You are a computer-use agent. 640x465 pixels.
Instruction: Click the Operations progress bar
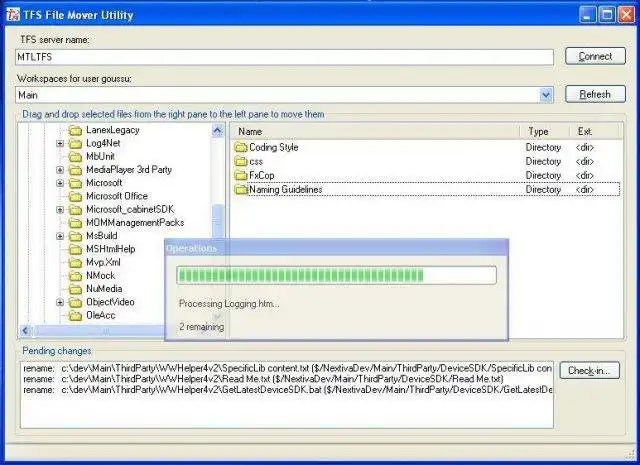[337, 275]
